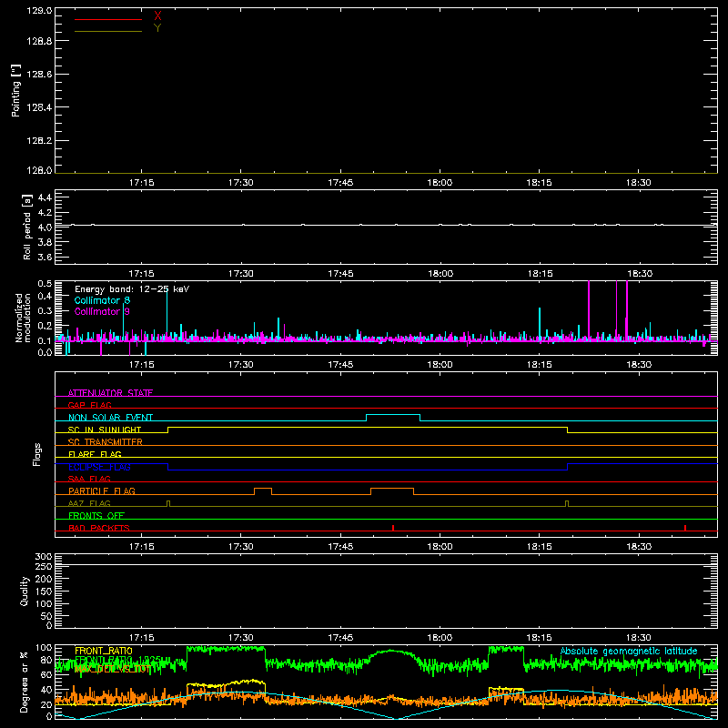The image size is (728, 728).
Task: Click 18:30 time label beneath the modulation plot
Action: click(639, 365)
